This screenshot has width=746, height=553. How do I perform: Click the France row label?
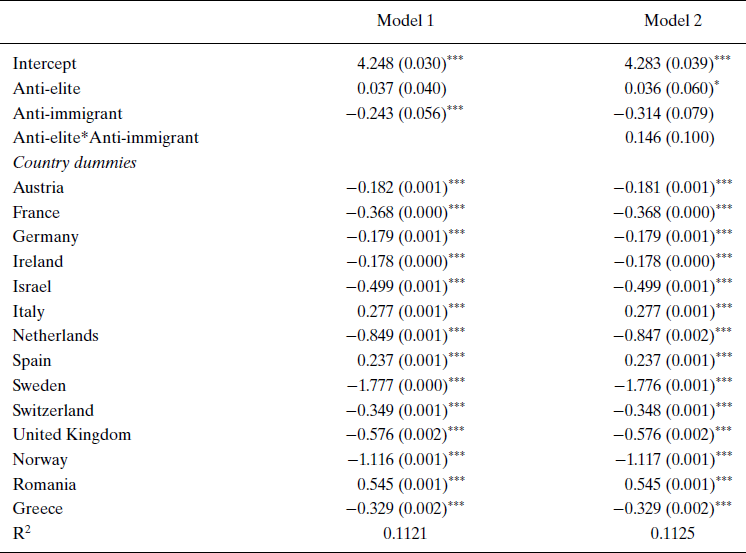[36, 212]
